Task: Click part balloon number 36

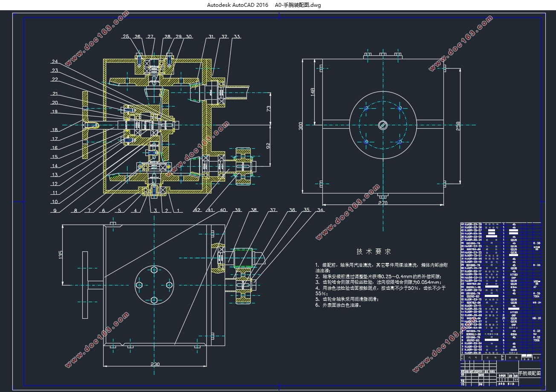Action: 292,210
